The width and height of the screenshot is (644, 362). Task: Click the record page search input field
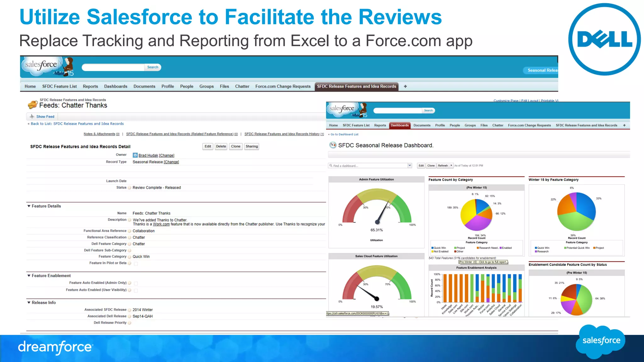113,67
